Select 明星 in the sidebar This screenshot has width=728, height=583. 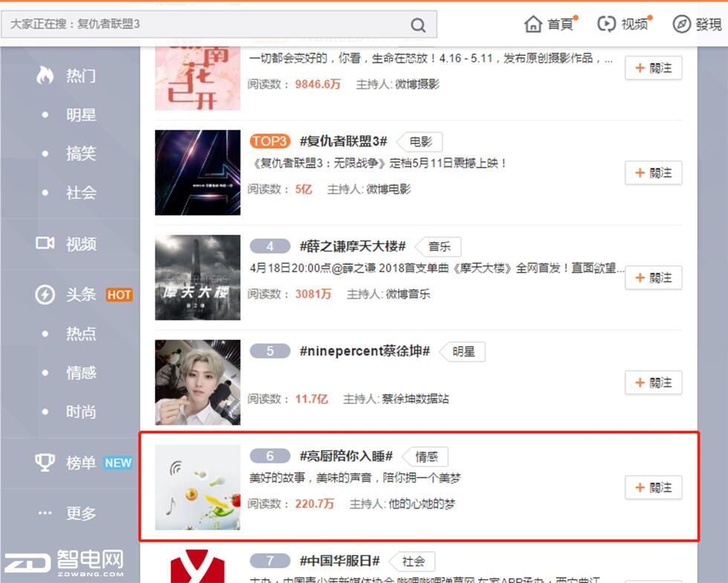(x=81, y=114)
